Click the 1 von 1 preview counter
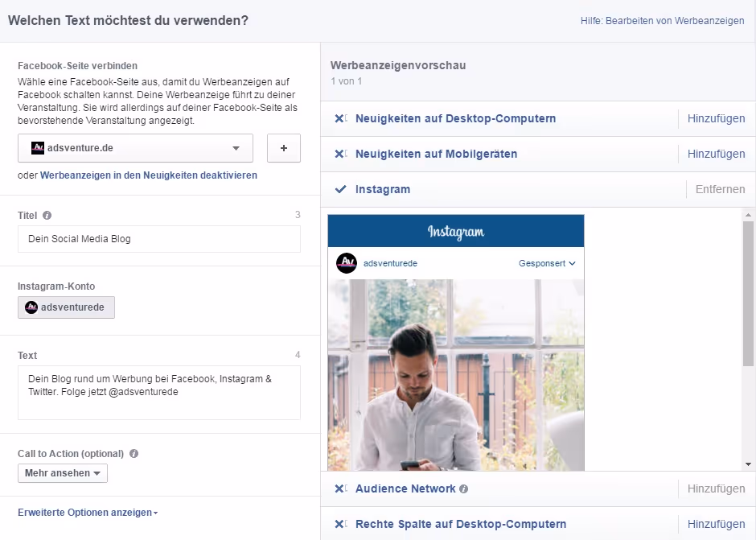756x540 pixels. (x=346, y=81)
